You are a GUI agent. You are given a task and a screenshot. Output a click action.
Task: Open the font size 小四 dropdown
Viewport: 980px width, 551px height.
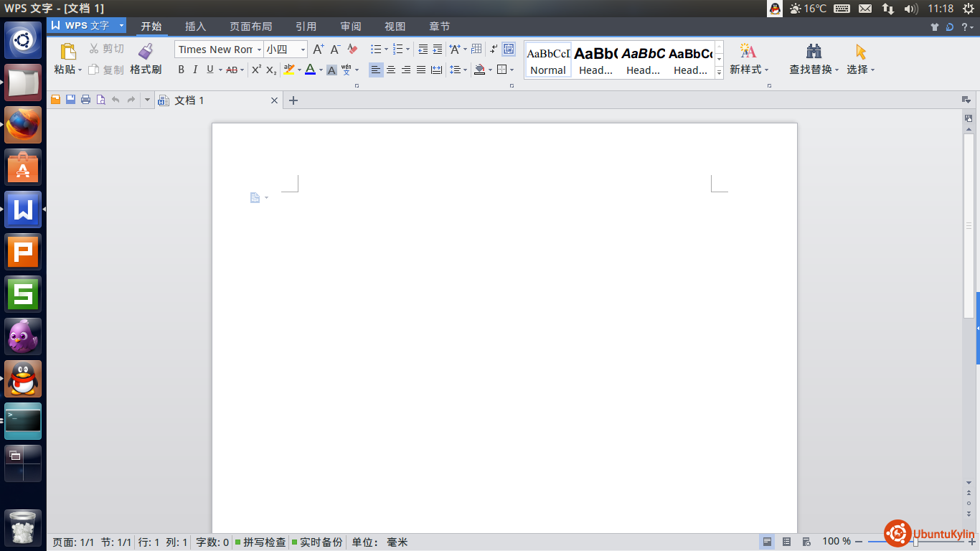[303, 50]
